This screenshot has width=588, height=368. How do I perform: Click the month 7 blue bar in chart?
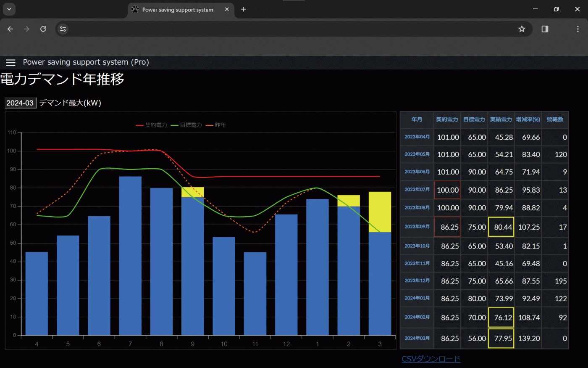click(130, 256)
